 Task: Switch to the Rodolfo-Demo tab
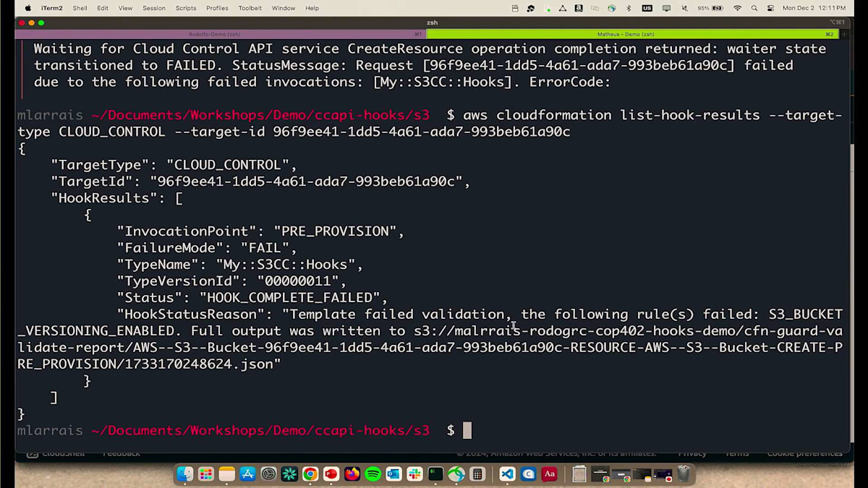click(x=220, y=34)
